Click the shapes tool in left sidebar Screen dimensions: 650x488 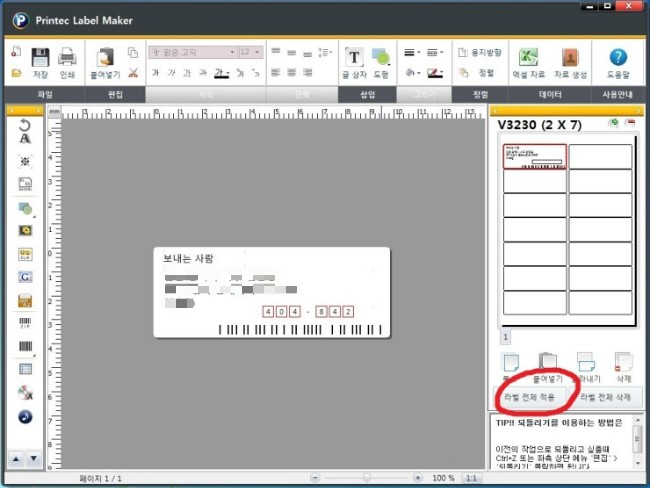click(26, 209)
